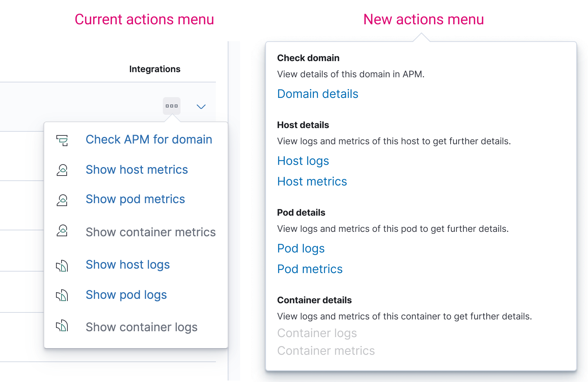Click the three-dot integrations actions button
This screenshot has width=588, height=382.
172,106
